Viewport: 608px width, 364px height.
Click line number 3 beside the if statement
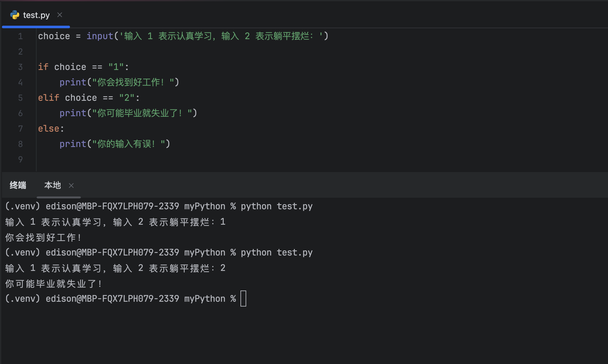tap(21, 67)
